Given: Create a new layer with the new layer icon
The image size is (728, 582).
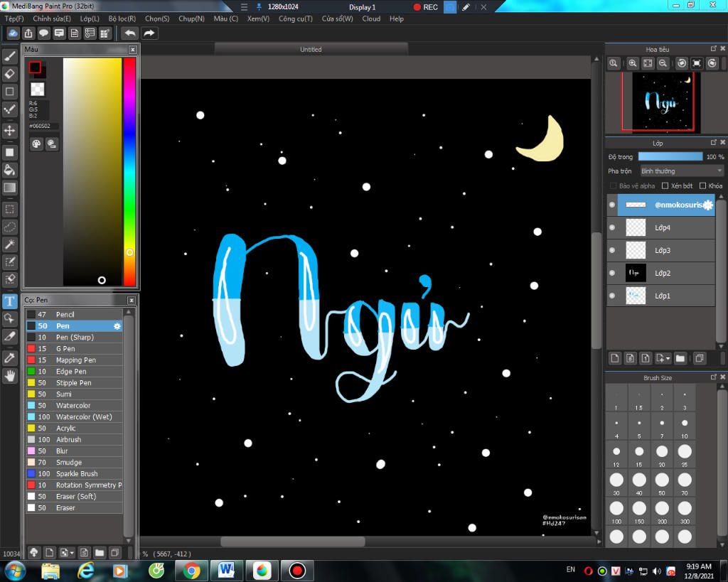Looking at the screenshot, I should tap(615, 358).
